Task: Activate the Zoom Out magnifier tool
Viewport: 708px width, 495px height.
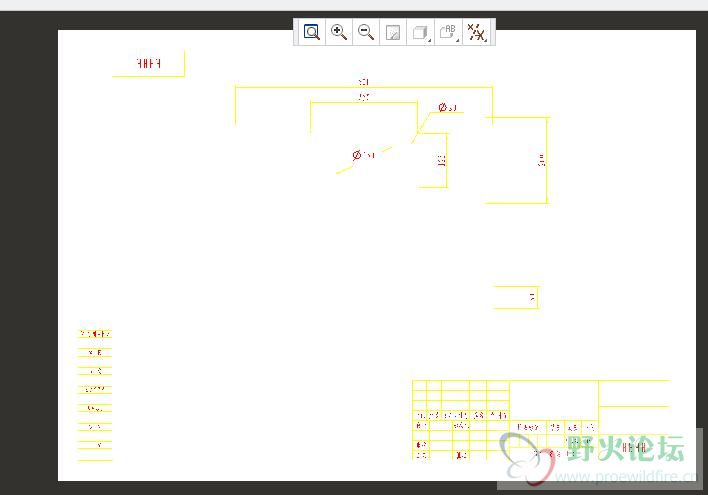Action: click(x=366, y=32)
